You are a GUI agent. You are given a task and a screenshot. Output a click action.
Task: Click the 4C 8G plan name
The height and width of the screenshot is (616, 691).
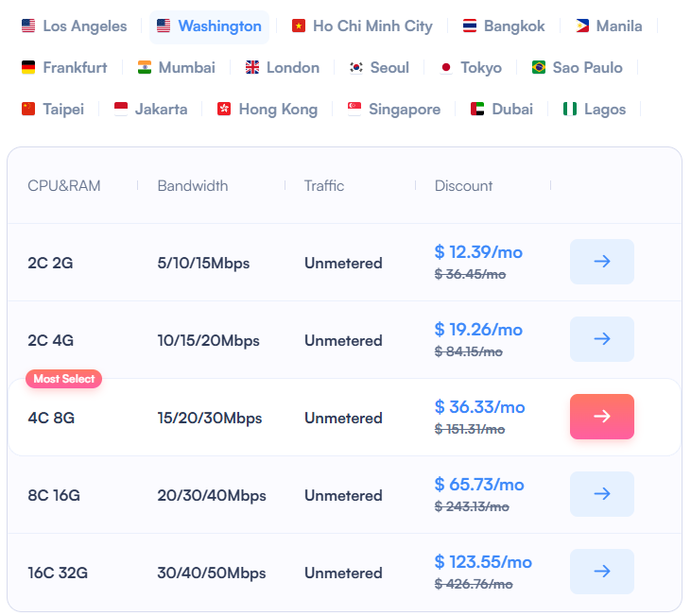(x=51, y=419)
